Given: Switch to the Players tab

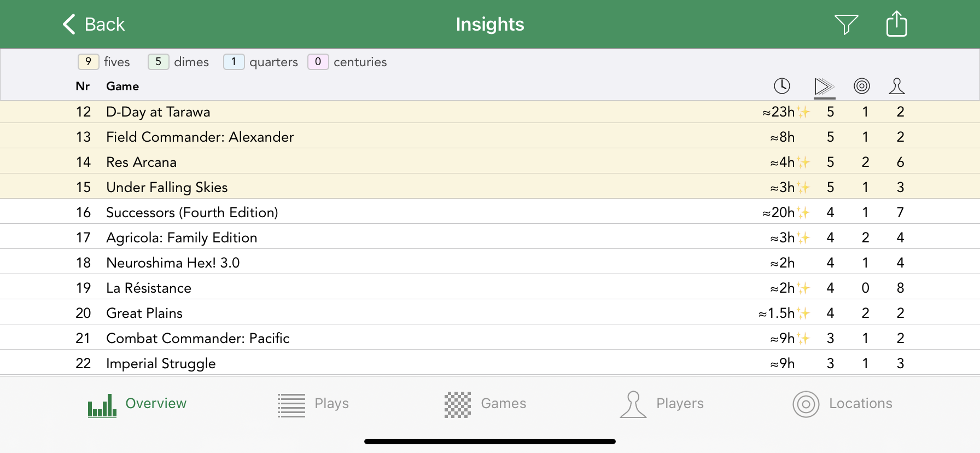Looking at the screenshot, I should 662,404.
